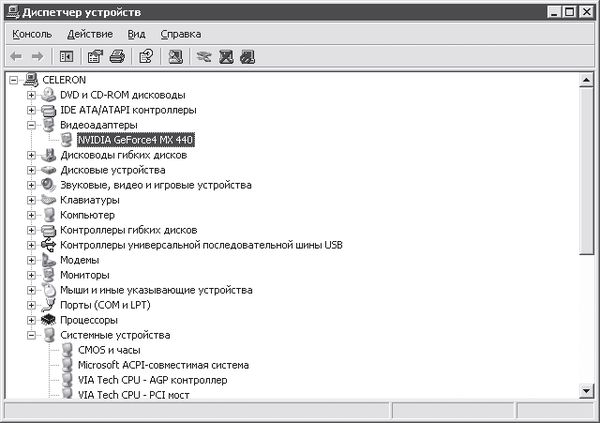Viewport: 600px width, 423px height.
Task: Collapse the Видеоадаптеры category
Action: click(x=32, y=125)
